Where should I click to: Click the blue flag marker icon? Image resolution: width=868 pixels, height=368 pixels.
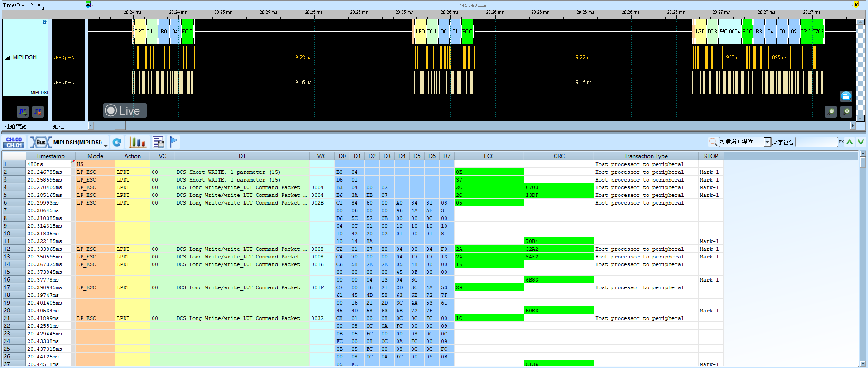174,142
